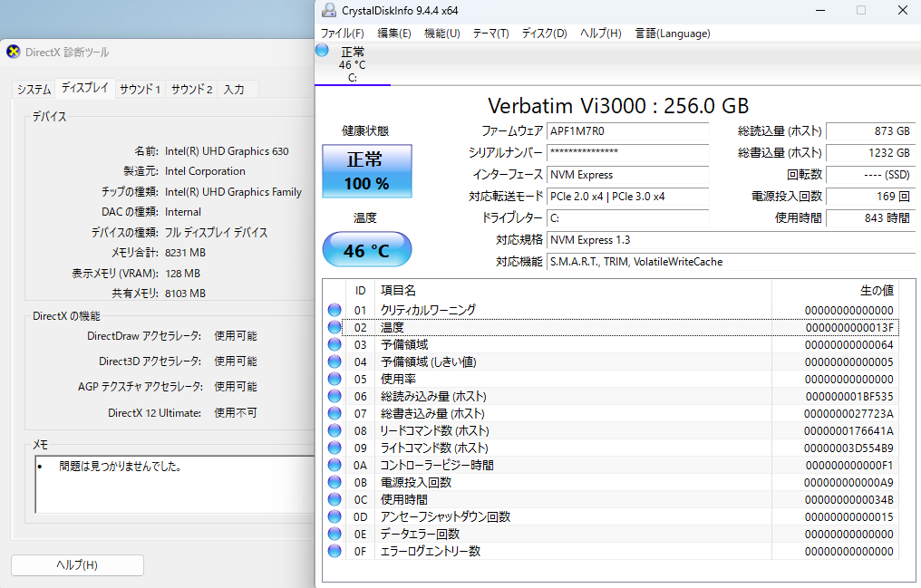The height and width of the screenshot is (588, 921).
Task: Click the 対応転送モード field
Action: 628,197
